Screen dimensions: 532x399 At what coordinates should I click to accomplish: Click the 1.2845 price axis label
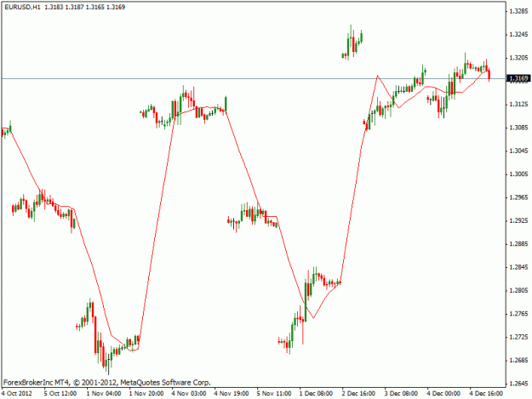518,267
